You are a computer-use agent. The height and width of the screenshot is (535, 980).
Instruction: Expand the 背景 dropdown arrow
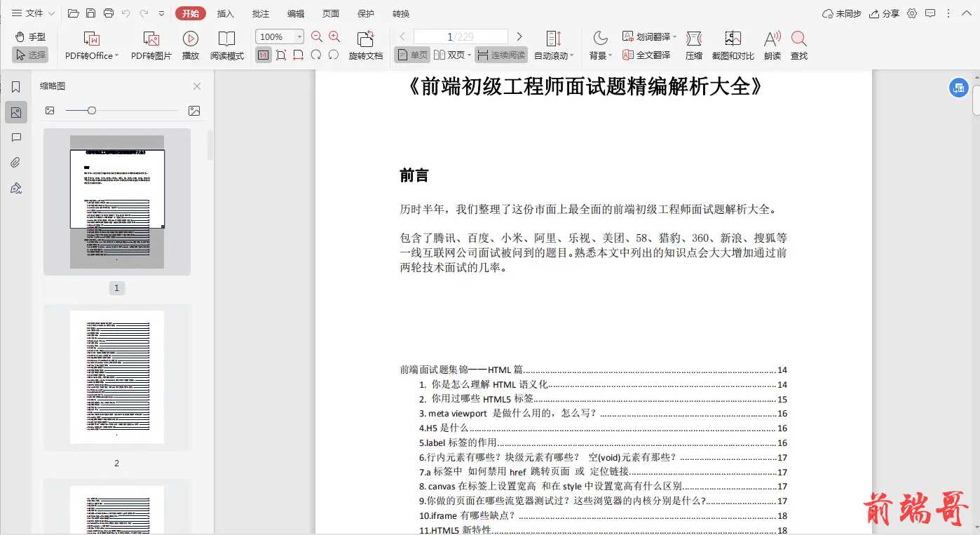(611, 56)
